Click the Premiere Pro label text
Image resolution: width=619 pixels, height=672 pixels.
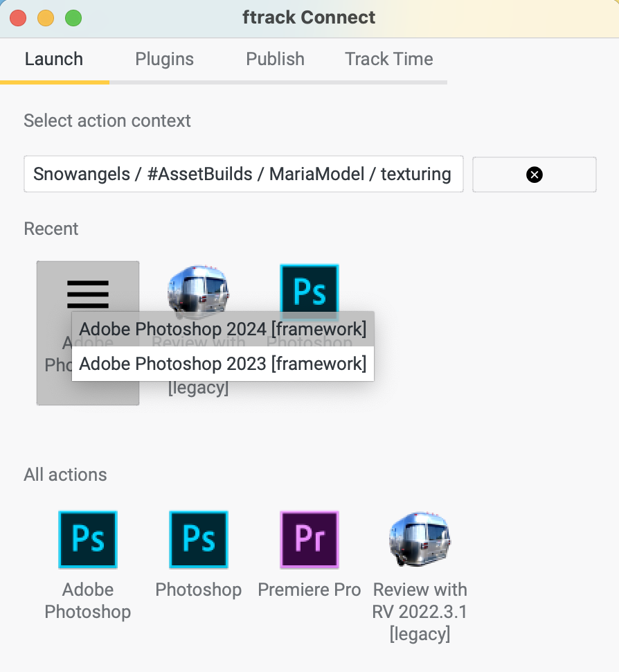(x=309, y=590)
